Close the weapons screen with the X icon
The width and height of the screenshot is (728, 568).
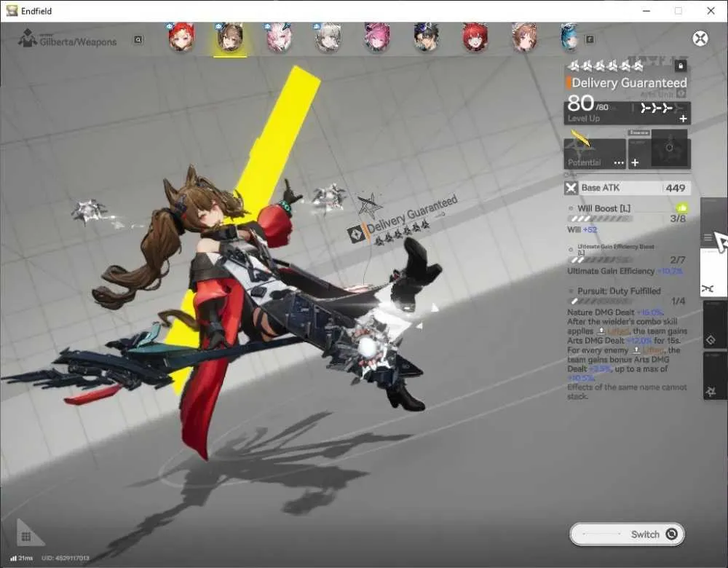700,38
